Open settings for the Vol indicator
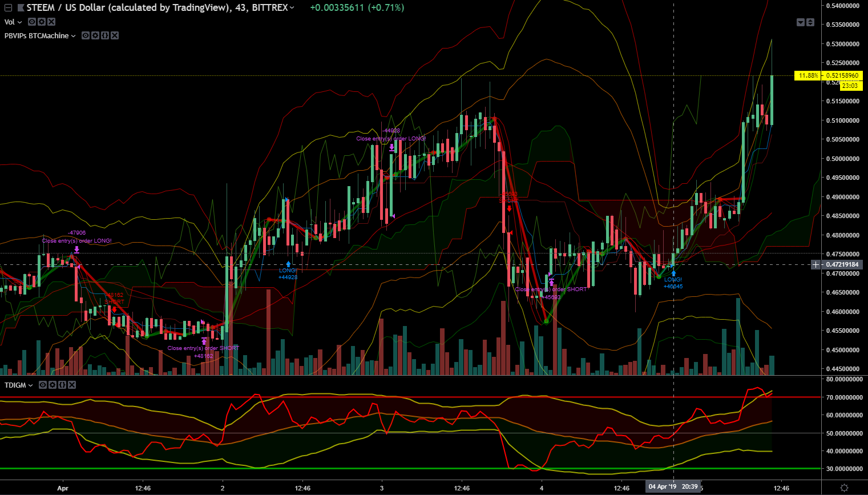The image size is (868, 495). pyautogui.click(x=42, y=22)
